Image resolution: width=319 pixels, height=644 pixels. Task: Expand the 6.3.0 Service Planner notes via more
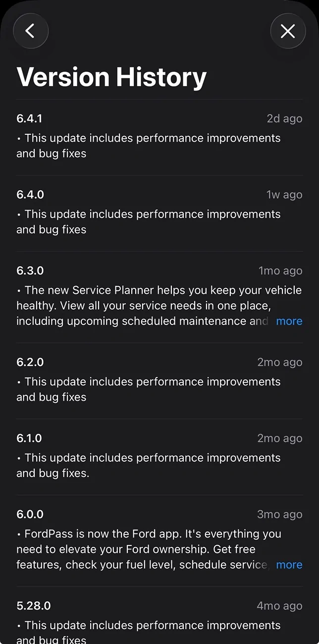[289, 321]
